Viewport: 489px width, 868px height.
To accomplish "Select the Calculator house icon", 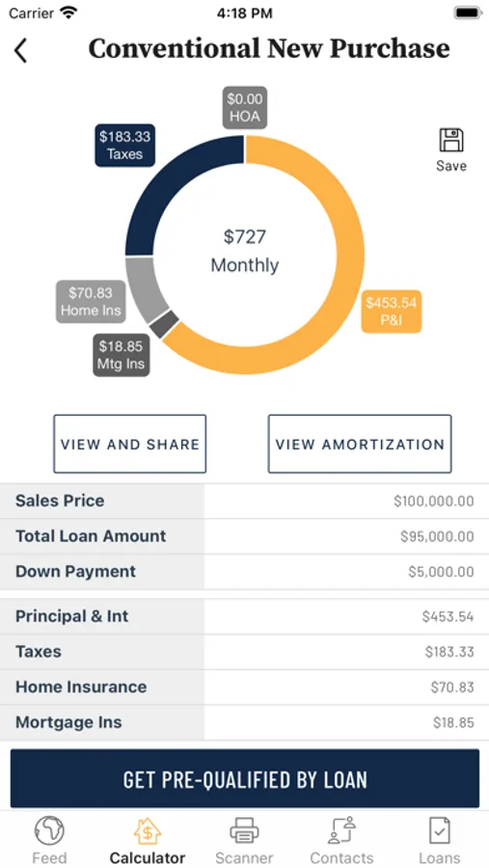I will pos(148,831).
